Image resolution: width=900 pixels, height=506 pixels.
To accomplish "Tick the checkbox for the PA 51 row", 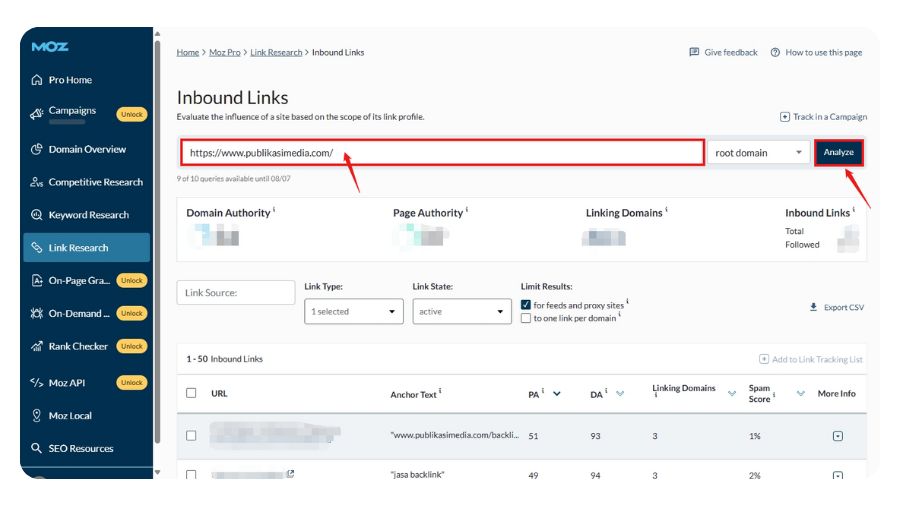I will [x=191, y=436].
